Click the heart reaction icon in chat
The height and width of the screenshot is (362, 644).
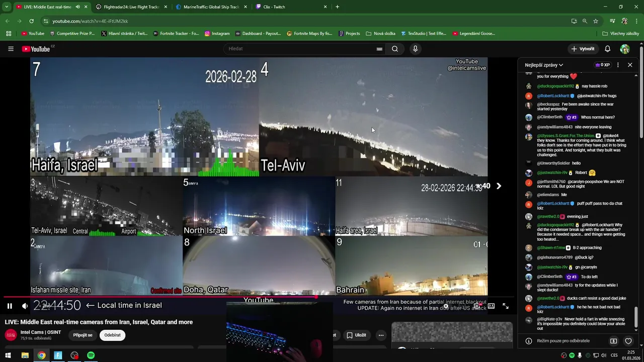[628, 341]
